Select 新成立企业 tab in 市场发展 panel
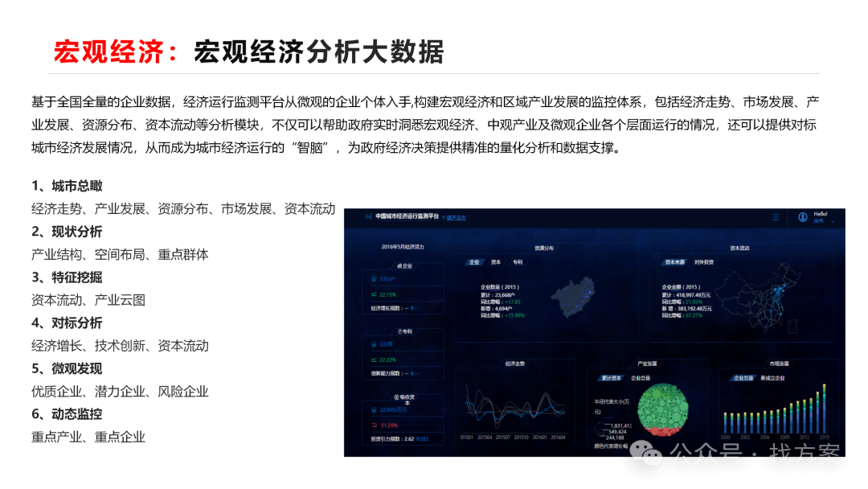 [773, 378]
